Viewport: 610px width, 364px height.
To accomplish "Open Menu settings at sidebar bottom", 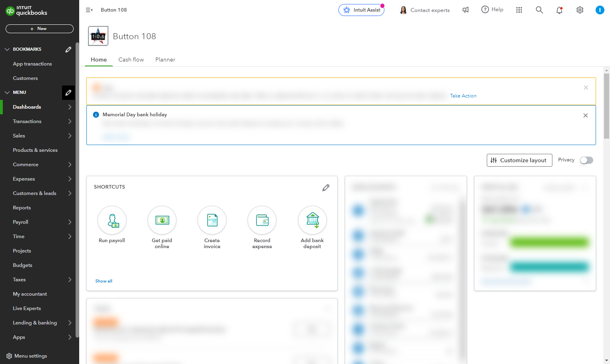I will pyautogui.click(x=27, y=356).
